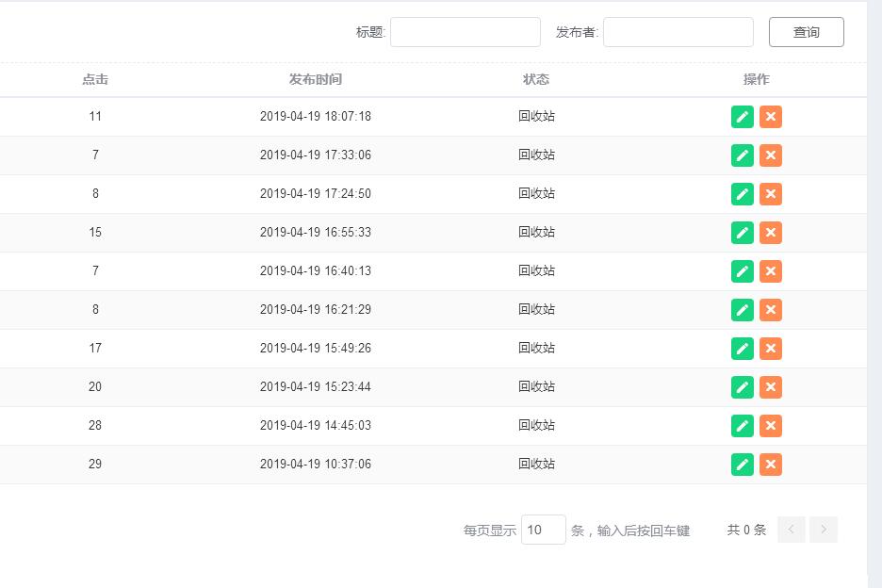
Task: Edit the row published at 18:07:18
Action: [743, 117]
